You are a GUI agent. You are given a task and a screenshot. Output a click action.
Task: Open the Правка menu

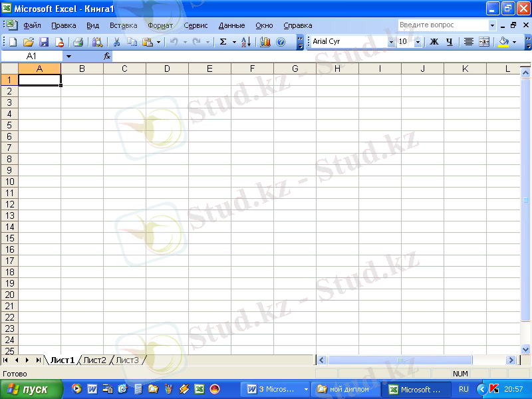[63, 25]
